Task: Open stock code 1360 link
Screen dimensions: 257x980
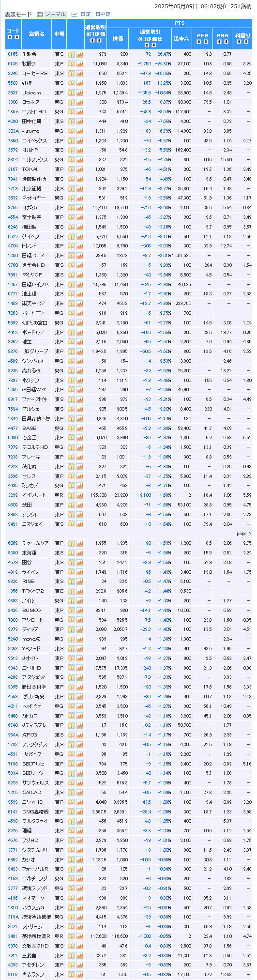Action: click(x=13, y=256)
